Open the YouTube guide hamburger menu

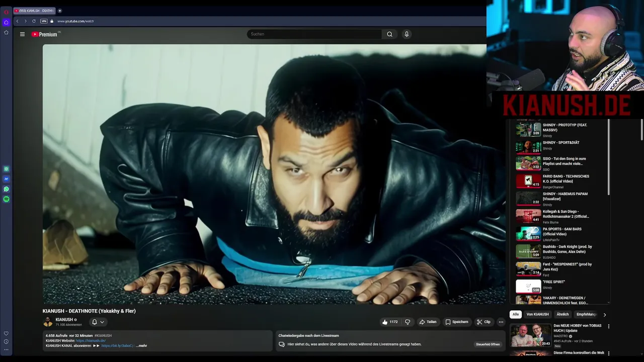[x=22, y=34]
